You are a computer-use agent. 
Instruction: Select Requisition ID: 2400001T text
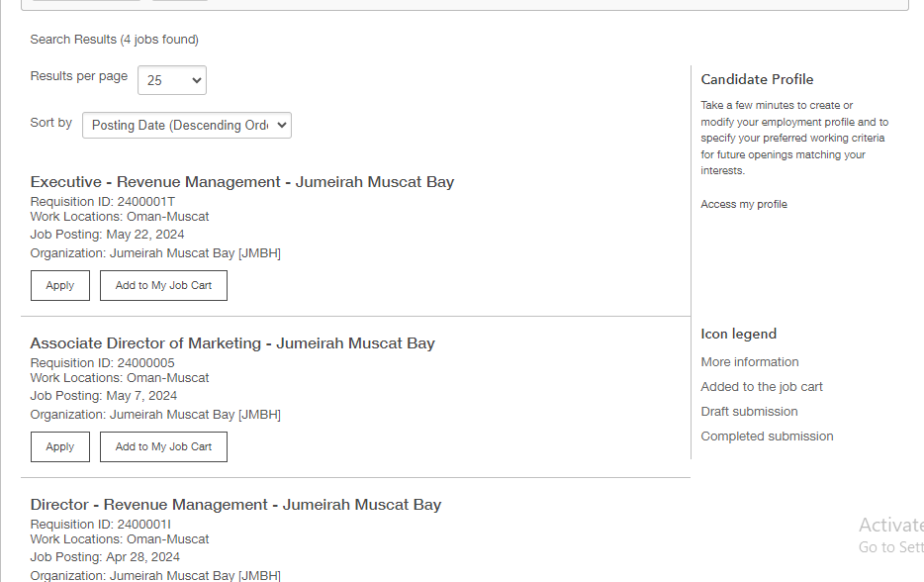[x=103, y=202]
